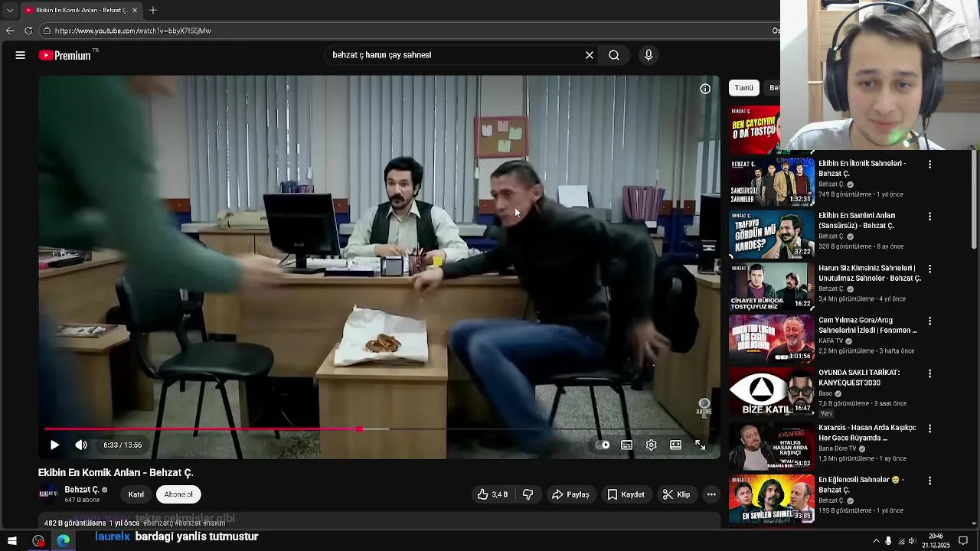This screenshot has width=980, height=551.
Task: Open the player settings gear
Action: 652,445
